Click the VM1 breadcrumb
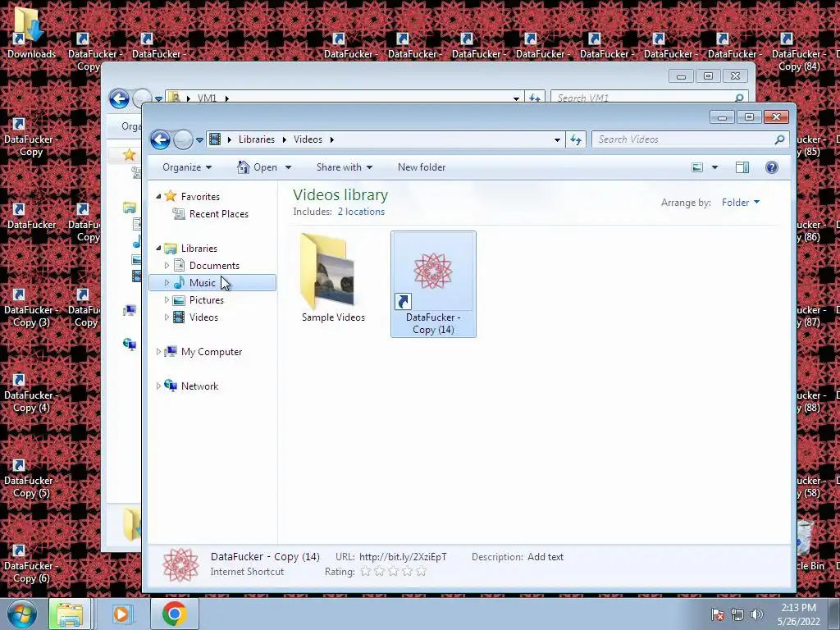This screenshot has height=630, width=840. tap(207, 98)
